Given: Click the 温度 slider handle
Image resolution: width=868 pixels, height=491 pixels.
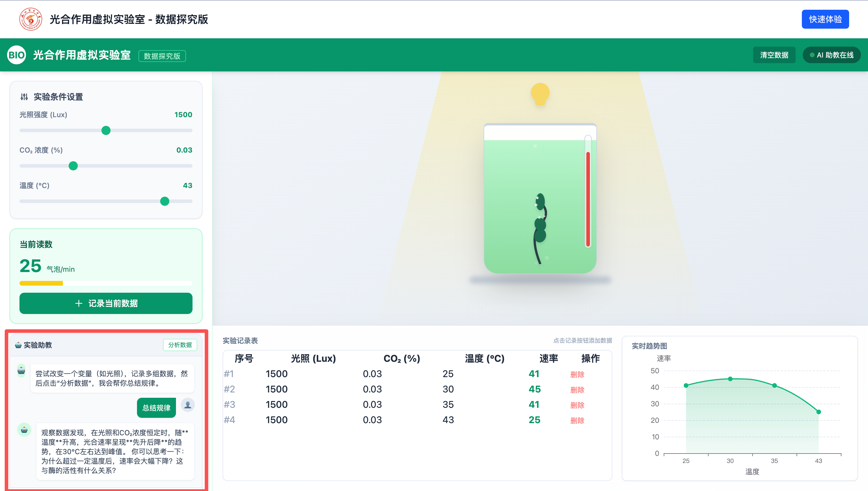Looking at the screenshot, I should pos(165,201).
